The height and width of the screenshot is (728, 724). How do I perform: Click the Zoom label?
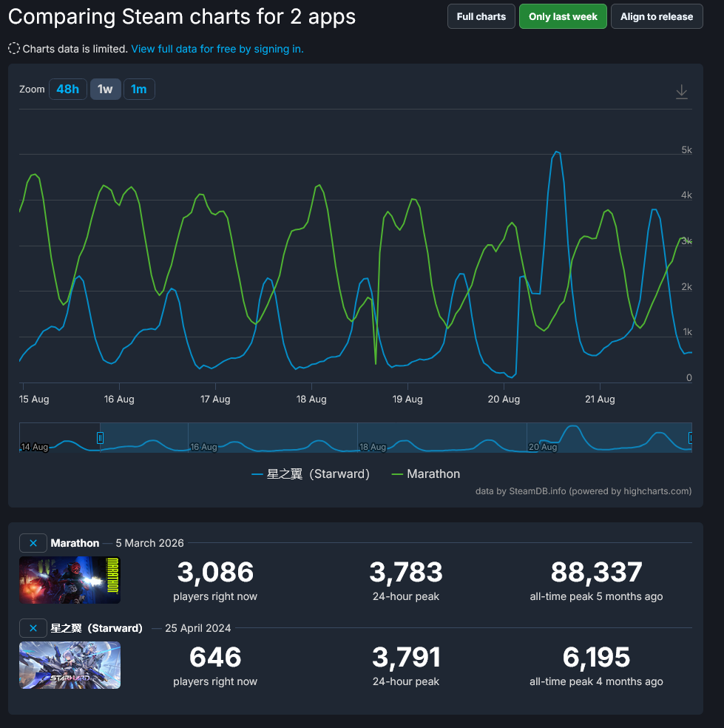tap(32, 89)
